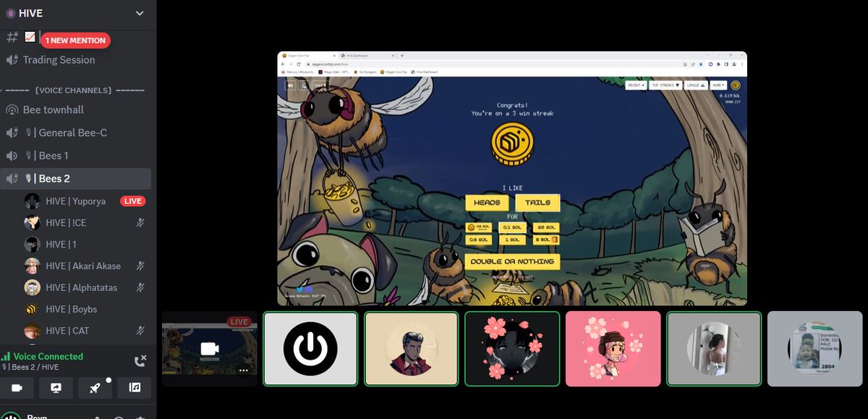
Task: Click Yuporya's avatar in the voice list
Action: (32, 201)
